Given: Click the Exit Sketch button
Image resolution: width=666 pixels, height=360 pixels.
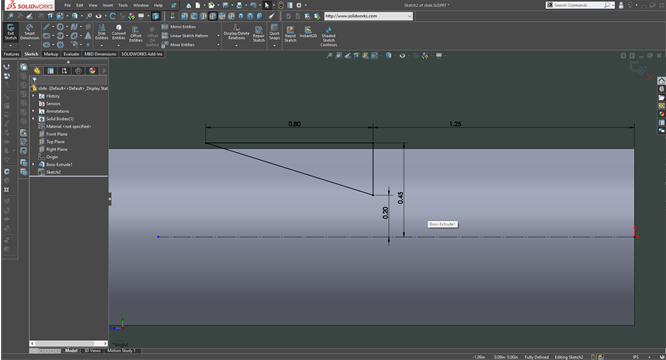Looking at the screenshot, I should point(11,32).
